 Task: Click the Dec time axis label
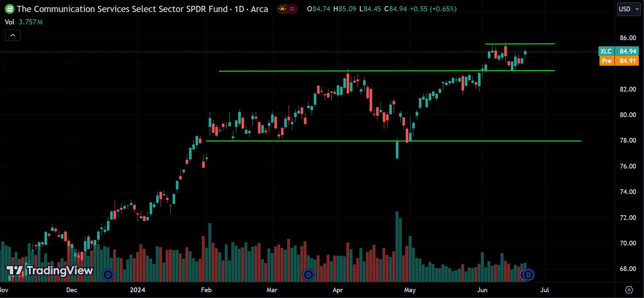click(x=72, y=290)
